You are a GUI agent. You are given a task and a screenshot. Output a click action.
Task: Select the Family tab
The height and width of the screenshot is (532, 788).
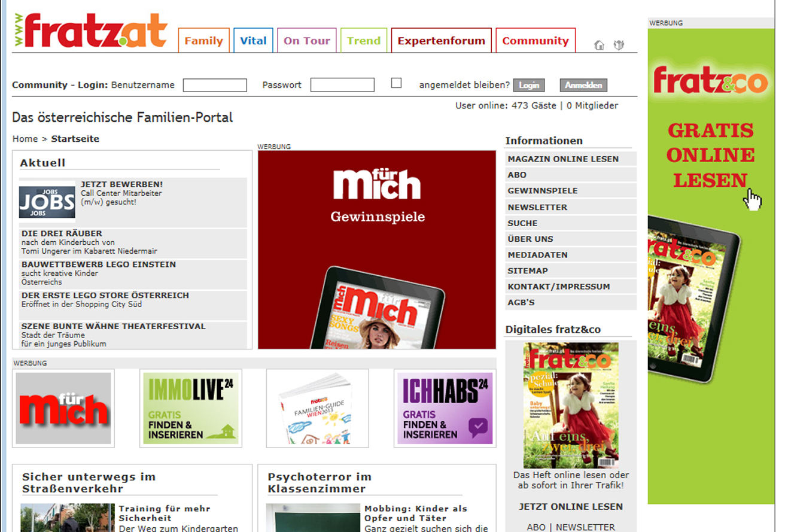point(203,41)
